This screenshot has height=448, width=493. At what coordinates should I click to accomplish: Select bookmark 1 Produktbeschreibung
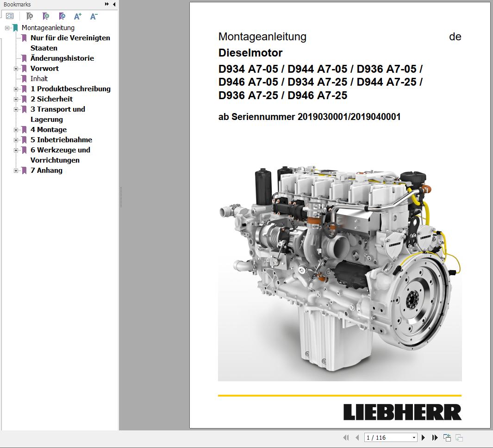(x=70, y=88)
